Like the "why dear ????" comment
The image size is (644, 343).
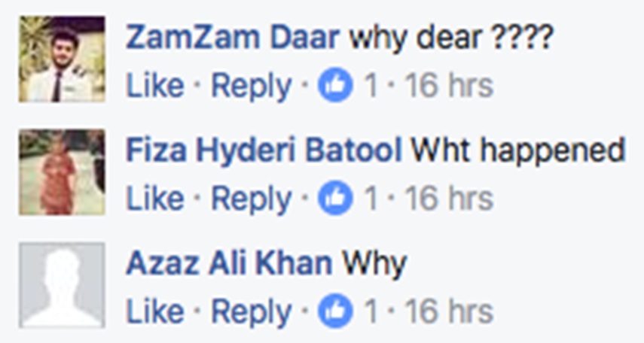click(155, 85)
